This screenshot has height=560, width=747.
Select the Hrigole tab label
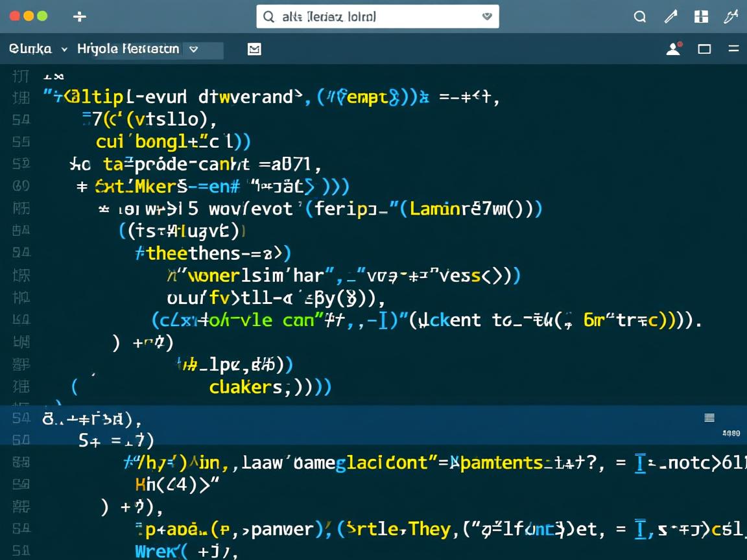click(128, 49)
